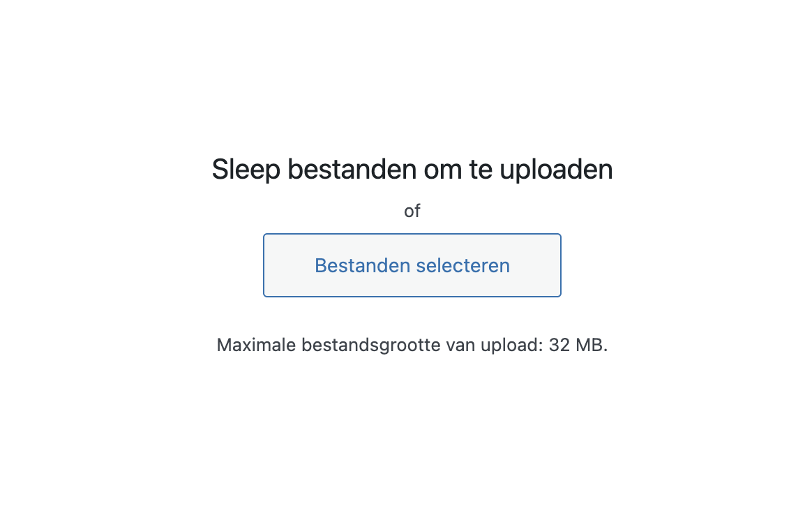Click the Bestanden selecteren button
This screenshot has width=812, height=511.
coord(412,265)
